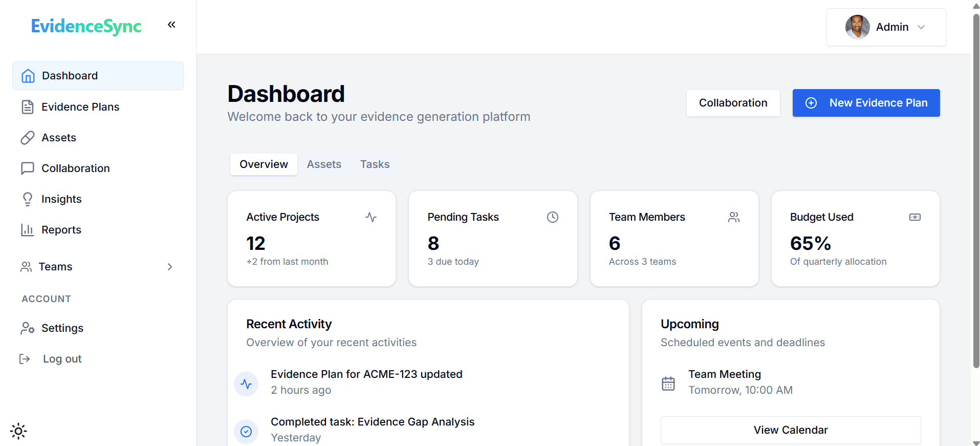This screenshot has height=446, width=980.
Task: Open Settings in the Account section
Action: coord(62,328)
